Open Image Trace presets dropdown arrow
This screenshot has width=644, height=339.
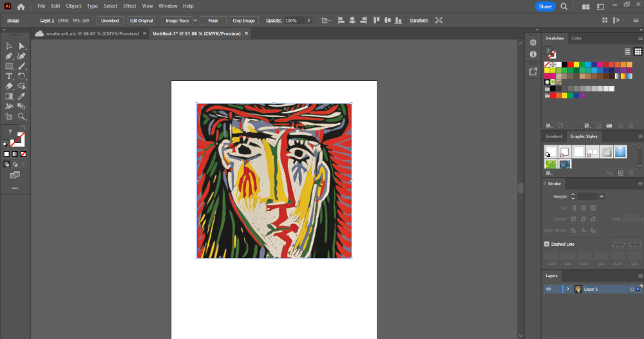coord(196,21)
